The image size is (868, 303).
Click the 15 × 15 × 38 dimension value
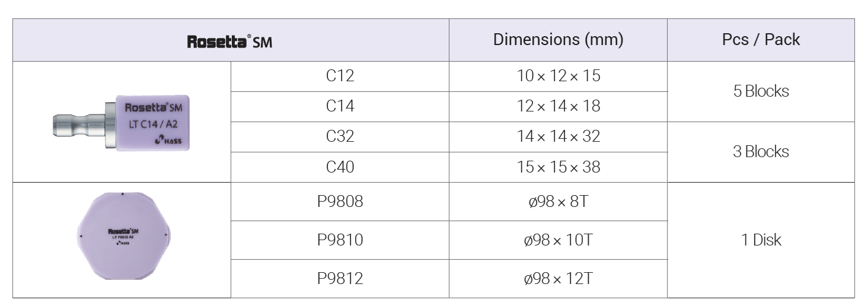pyautogui.click(x=558, y=167)
